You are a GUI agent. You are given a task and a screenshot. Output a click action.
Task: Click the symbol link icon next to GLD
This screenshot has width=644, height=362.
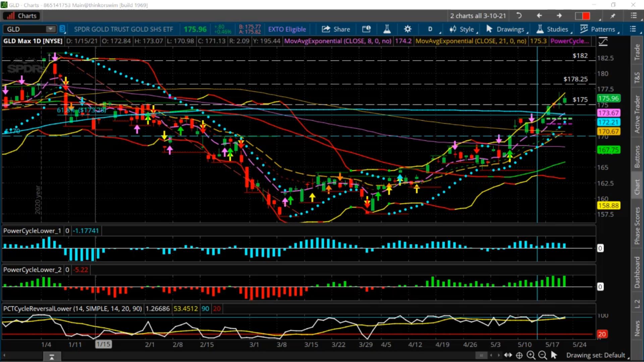[62, 29]
